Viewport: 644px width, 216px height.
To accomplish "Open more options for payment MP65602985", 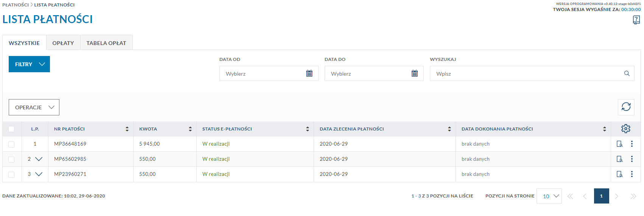I will pyautogui.click(x=632, y=159).
